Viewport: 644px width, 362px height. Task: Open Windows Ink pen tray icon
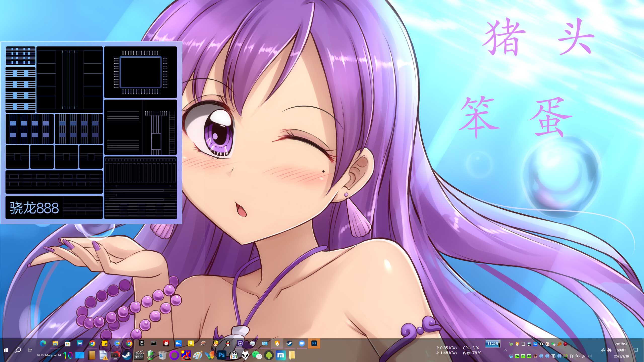pyautogui.click(x=603, y=350)
